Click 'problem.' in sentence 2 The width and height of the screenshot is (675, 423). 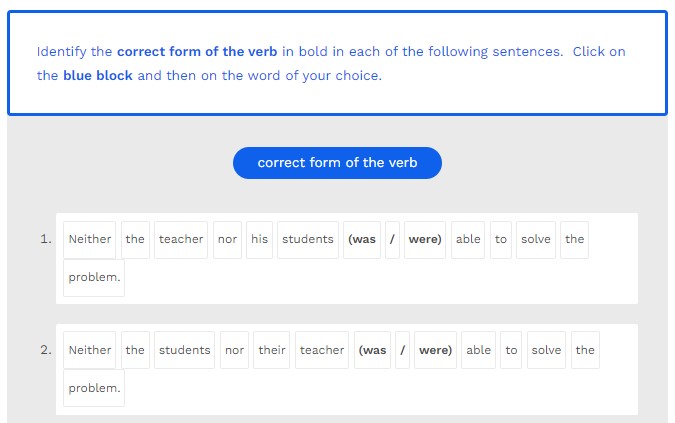tap(94, 388)
